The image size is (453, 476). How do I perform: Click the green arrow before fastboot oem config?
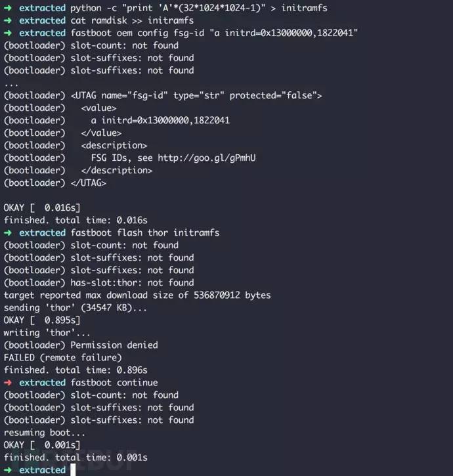point(8,33)
